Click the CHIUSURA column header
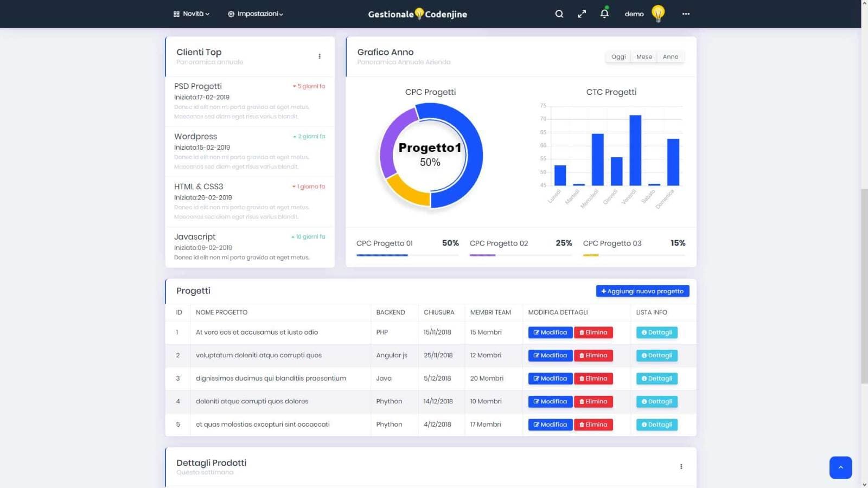Screen dimensions: 868x488 pyautogui.click(x=439, y=312)
